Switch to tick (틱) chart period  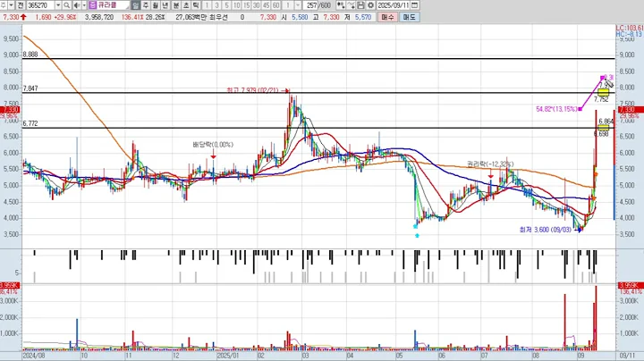coord(196,5)
